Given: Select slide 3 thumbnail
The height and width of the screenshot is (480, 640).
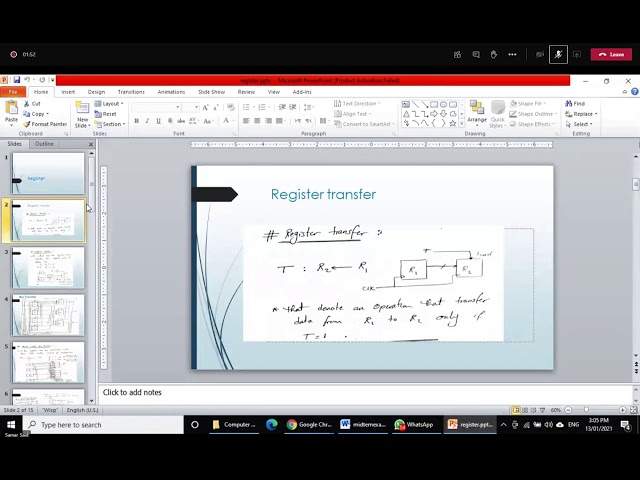Looking at the screenshot, I should (48, 268).
